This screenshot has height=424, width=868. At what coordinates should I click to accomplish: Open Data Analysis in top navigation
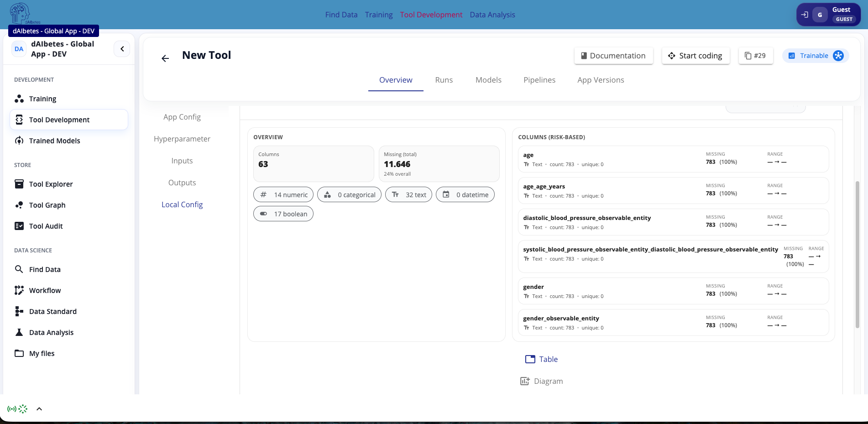pos(492,15)
